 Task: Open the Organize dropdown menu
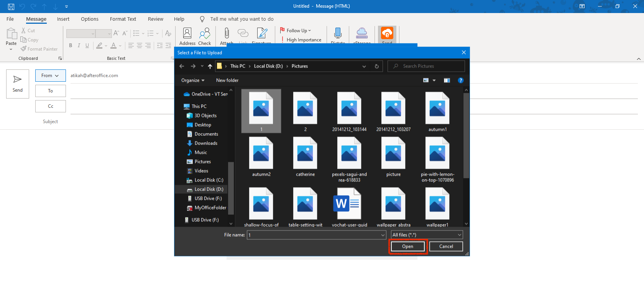click(193, 80)
